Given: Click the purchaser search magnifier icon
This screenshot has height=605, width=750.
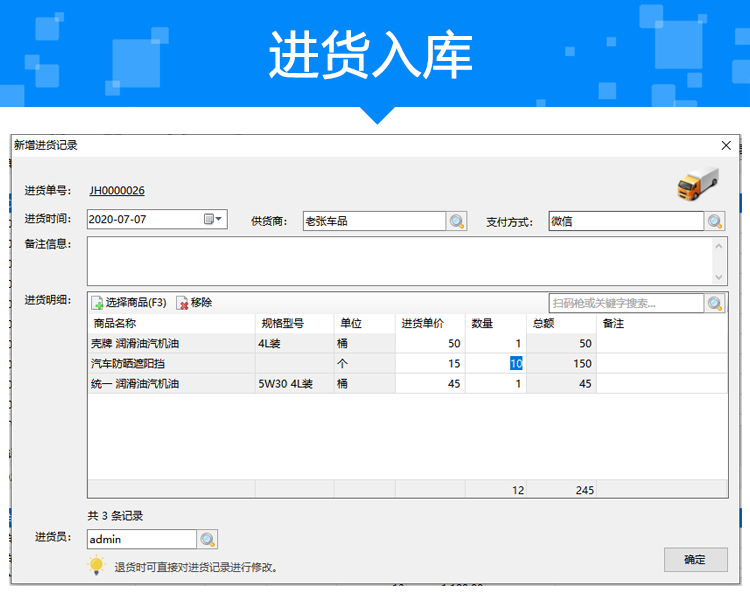Looking at the screenshot, I should pyautogui.click(x=207, y=539).
